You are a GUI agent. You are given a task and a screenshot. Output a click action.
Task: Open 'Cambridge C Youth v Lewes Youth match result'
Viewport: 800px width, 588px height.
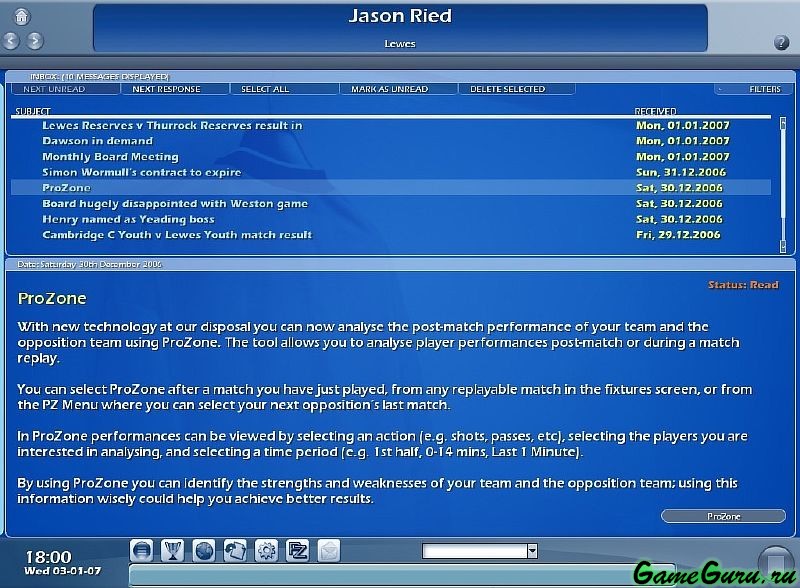(177, 235)
